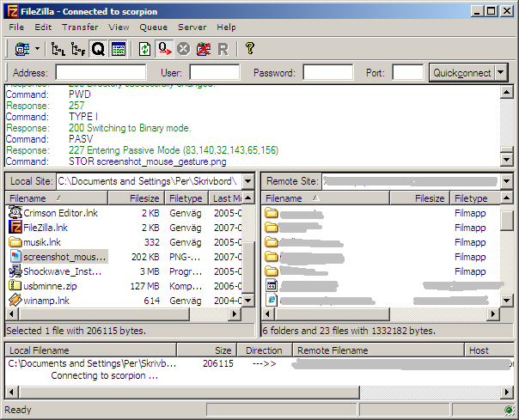Select Shockwave_Inst... installer icon
This screenshot has width=519, height=420.
click(15, 271)
